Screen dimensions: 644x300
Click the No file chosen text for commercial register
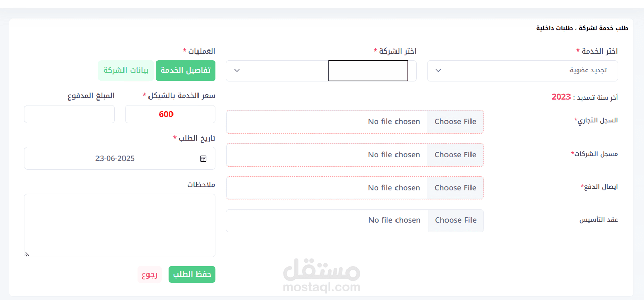pyautogui.click(x=394, y=122)
